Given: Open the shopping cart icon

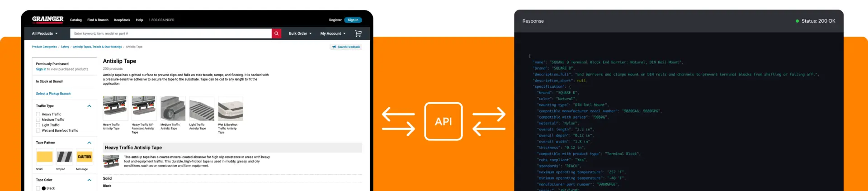Looking at the screenshot, I should (358, 33).
